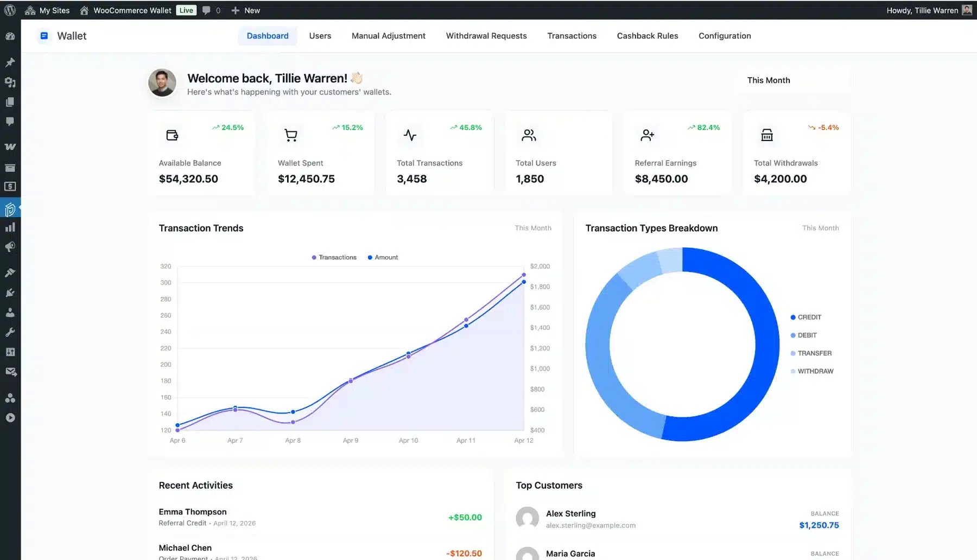Click Tillie Warren's profile photo
The image size is (977, 560).
tap(162, 82)
